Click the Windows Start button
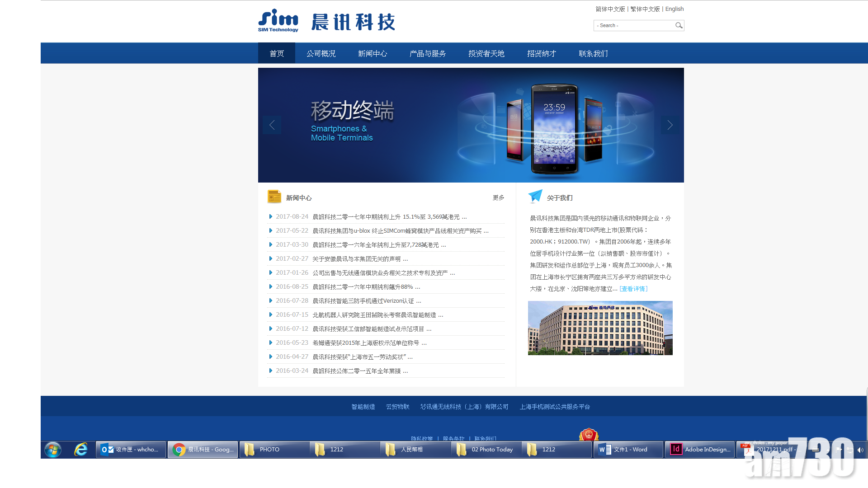The width and height of the screenshot is (868, 488). coord(53,449)
